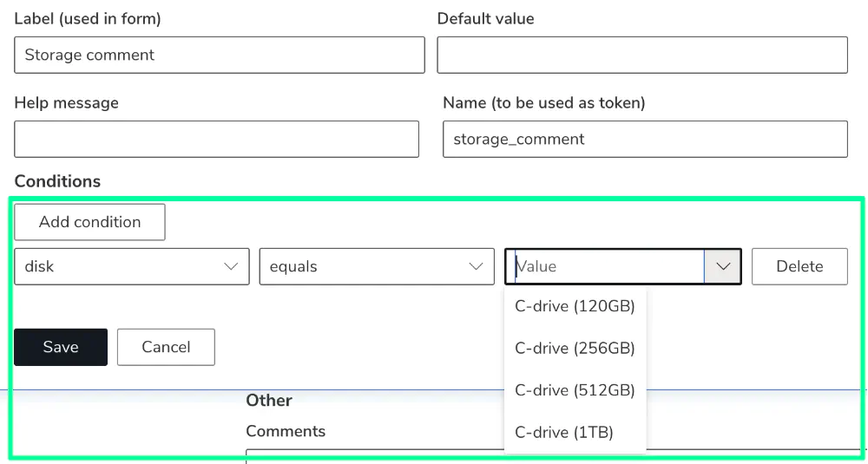Click the Add condition button
This screenshot has height=464, width=868.
(x=89, y=222)
